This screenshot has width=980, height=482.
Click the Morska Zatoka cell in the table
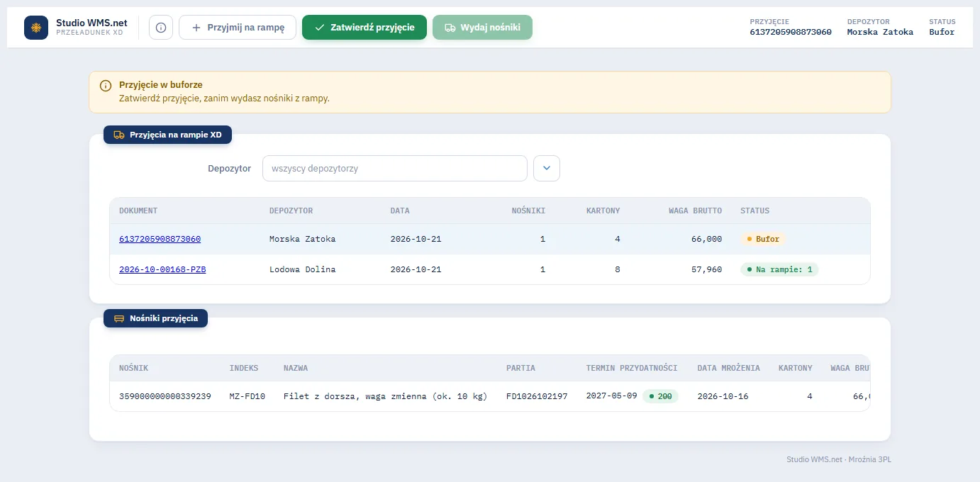click(302, 239)
